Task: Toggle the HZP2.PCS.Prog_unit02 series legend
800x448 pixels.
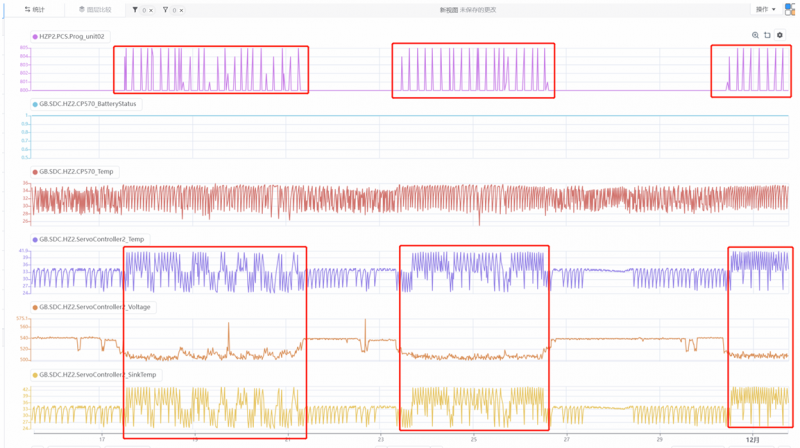Action: coord(71,36)
